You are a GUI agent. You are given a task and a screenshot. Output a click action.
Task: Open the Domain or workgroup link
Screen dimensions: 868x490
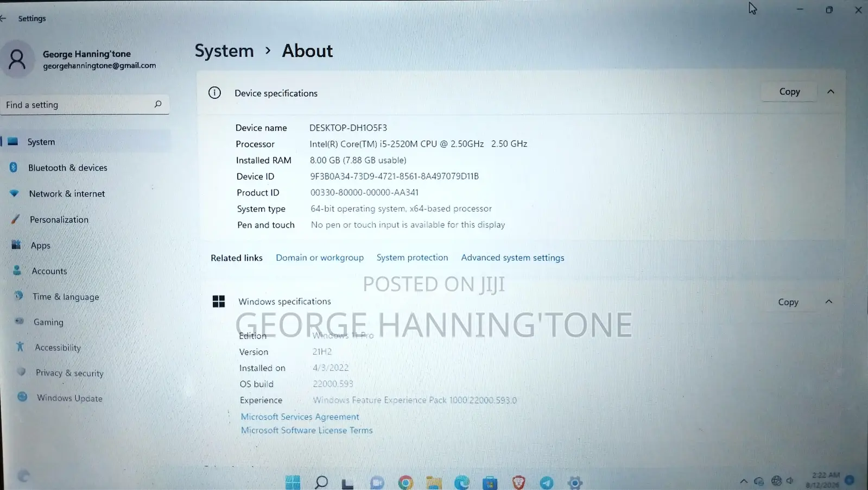pyautogui.click(x=320, y=257)
